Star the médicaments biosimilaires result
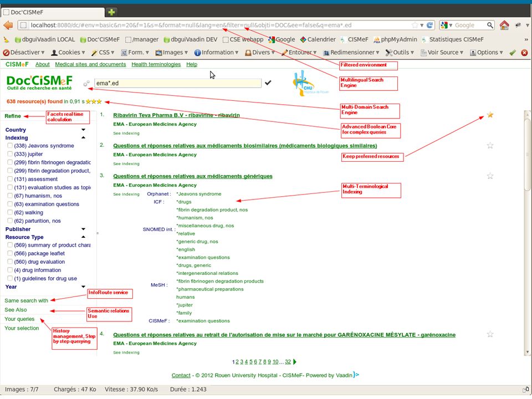The height and width of the screenshot is (399, 532). 490,146
